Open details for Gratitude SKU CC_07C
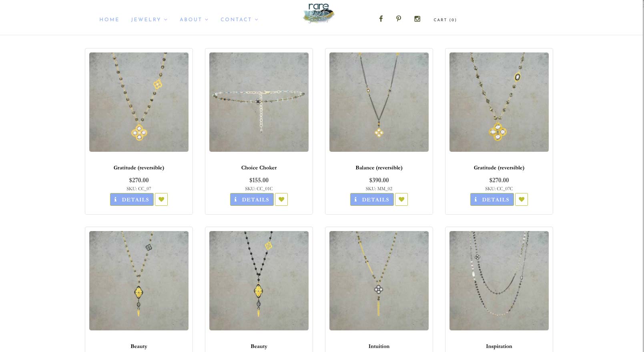This screenshot has height=352, width=644. coord(492,199)
